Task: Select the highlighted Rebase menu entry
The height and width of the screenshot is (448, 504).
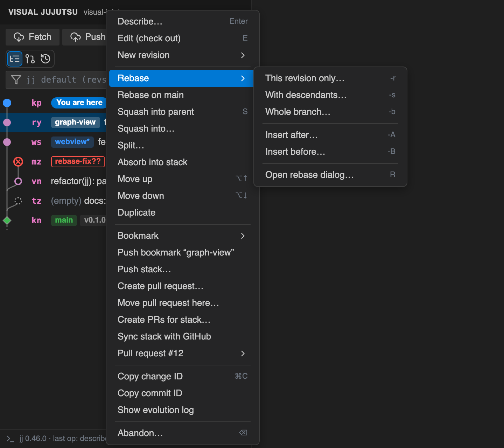Action: 182,78
